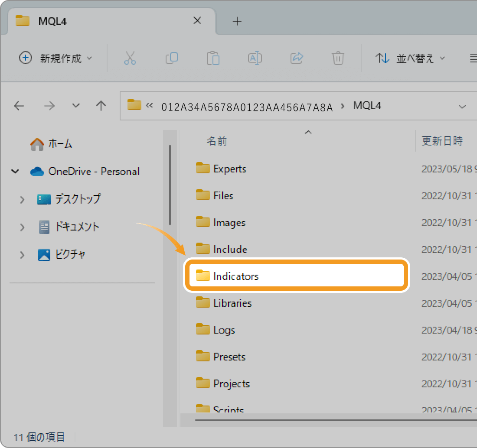
Task: Click the 012A34A5678A0123AA456A7A8A breadcrumb
Action: (247, 107)
